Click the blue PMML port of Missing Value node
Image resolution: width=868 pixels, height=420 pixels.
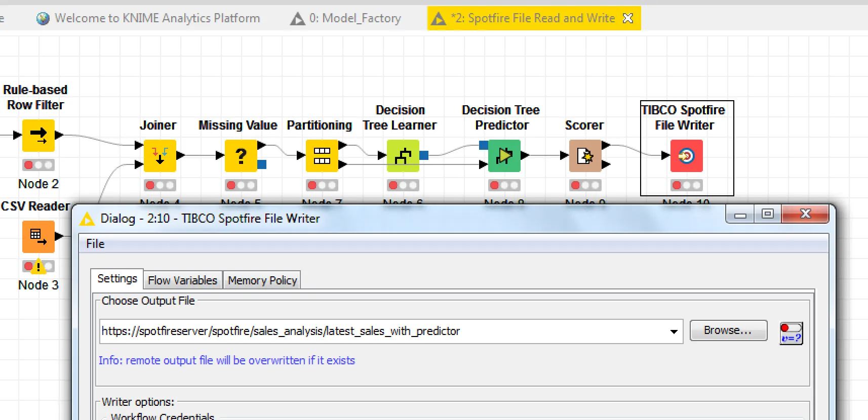tap(262, 164)
